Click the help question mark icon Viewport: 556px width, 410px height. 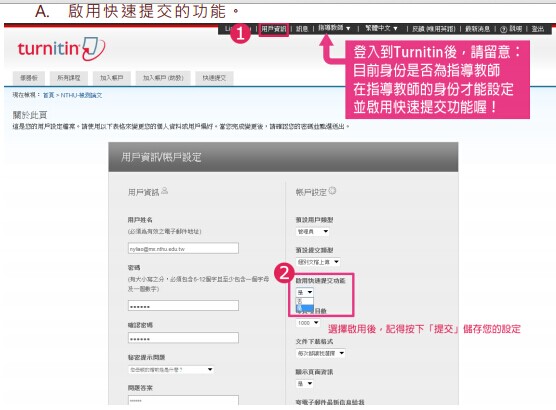tap(503, 29)
